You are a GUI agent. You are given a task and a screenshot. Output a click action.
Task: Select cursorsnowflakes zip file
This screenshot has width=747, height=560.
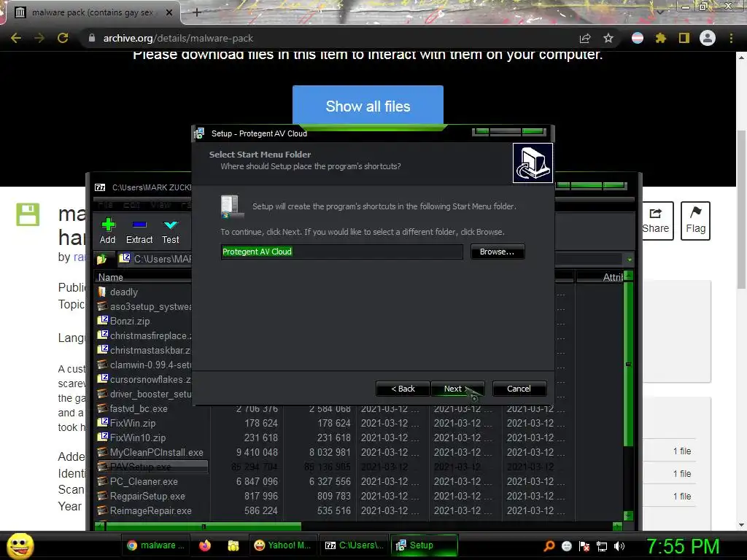click(x=144, y=379)
